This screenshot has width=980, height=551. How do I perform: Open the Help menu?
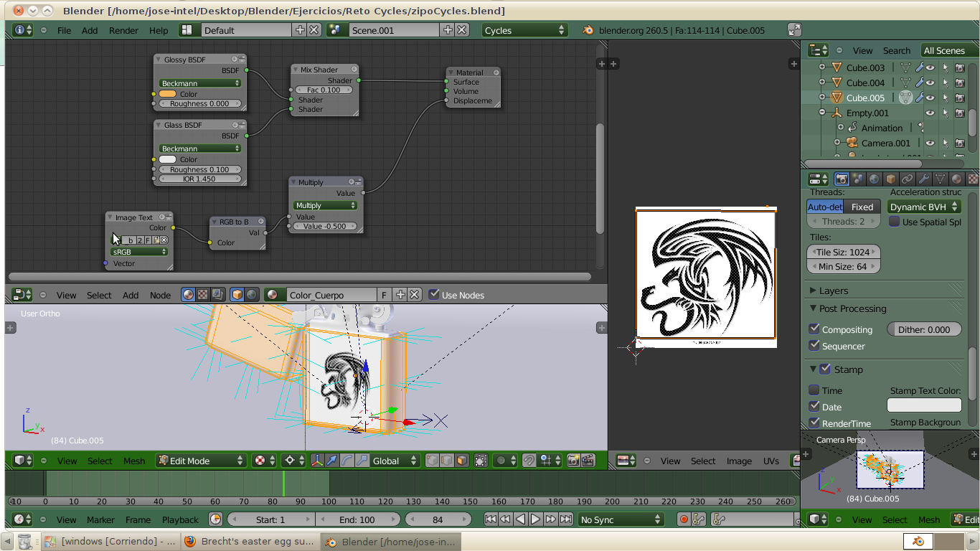159,30
